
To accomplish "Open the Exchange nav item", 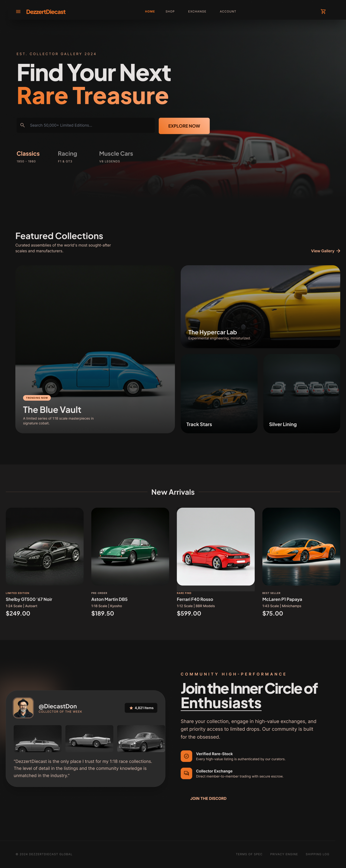I will [197, 12].
